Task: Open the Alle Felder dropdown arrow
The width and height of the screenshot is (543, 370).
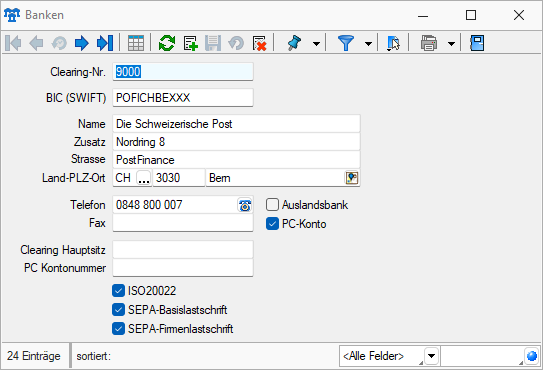Action: pos(431,356)
